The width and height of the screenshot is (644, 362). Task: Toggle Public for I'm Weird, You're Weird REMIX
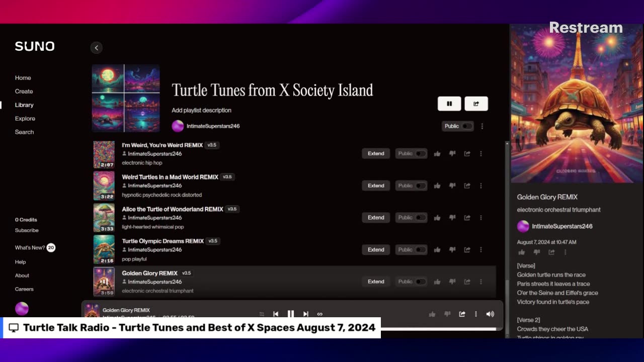[x=420, y=153]
